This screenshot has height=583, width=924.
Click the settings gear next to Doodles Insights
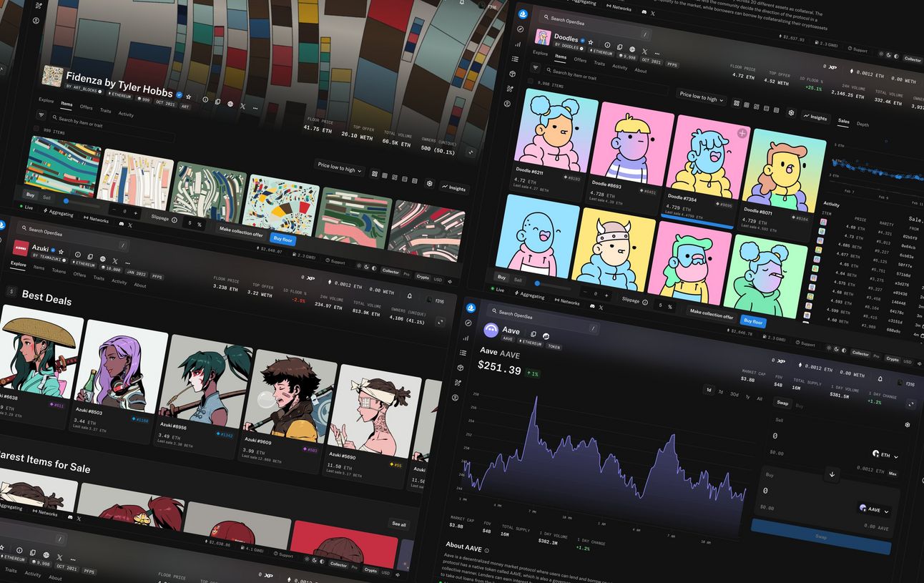[x=791, y=113]
